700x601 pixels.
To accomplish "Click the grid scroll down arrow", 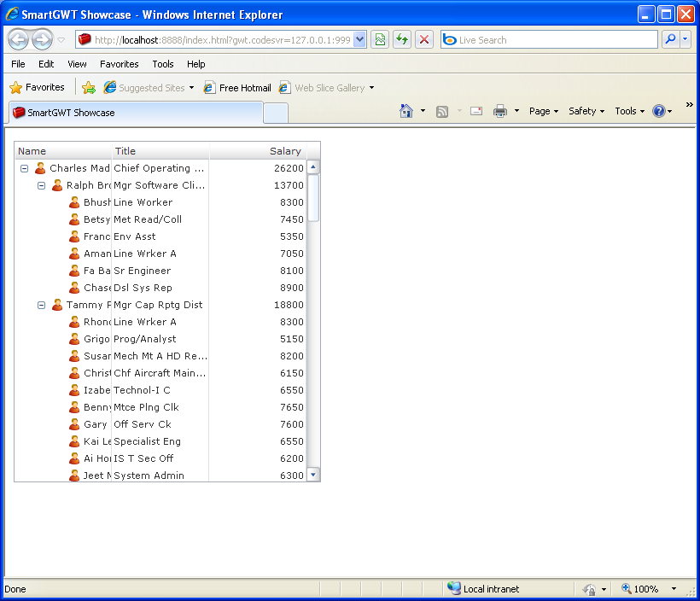I will [313, 475].
